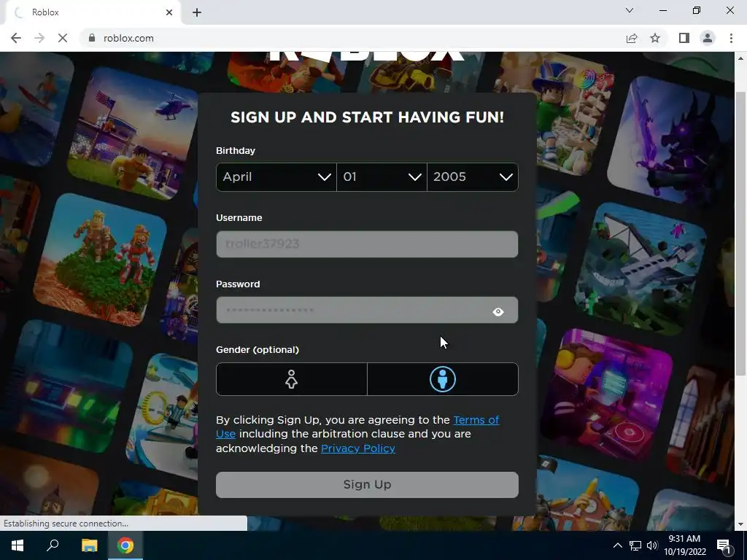Click the forward navigation arrow
Viewport: 747px width, 560px height.
[39, 38]
